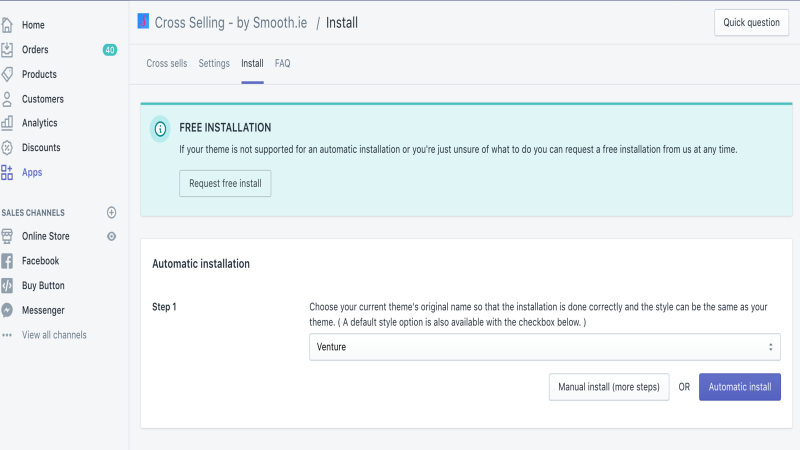Switch to the Settings tab
This screenshot has width=800, height=450.
pyautogui.click(x=214, y=63)
